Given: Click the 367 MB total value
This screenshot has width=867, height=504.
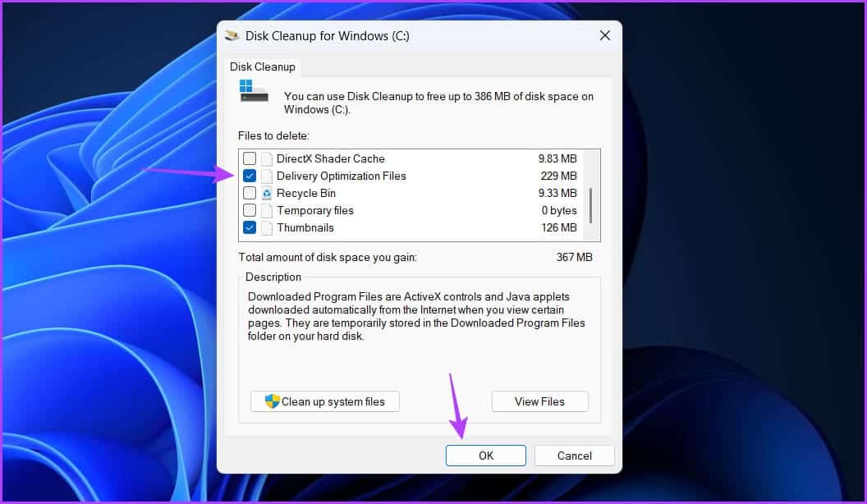Looking at the screenshot, I should tap(575, 257).
